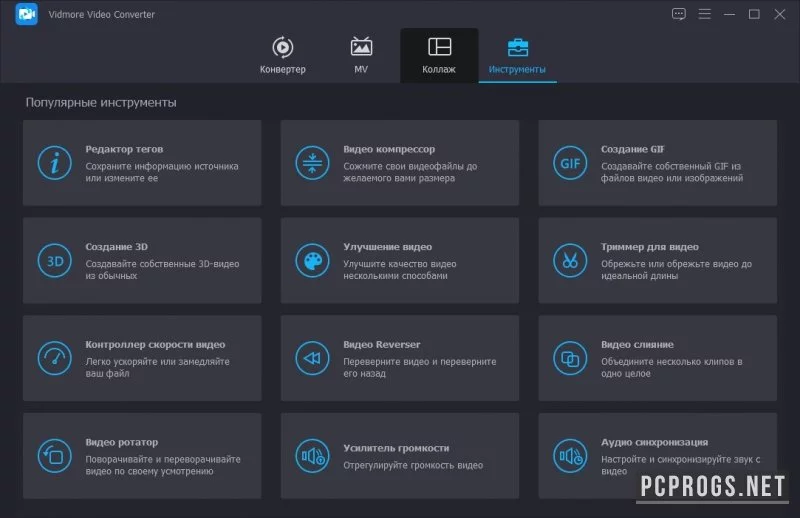This screenshot has height=518, width=800.
Task: Click text 'Создавайте собственные 3D-видео из обычных'
Action: (x=162, y=269)
